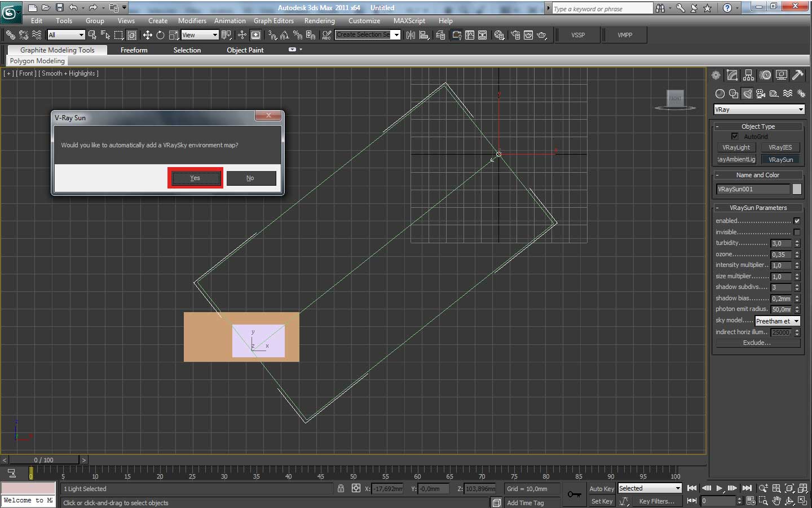Click the Mirror tool icon
Image resolution: width=812 pixels, height=508 pixels.
pos(411,35)
